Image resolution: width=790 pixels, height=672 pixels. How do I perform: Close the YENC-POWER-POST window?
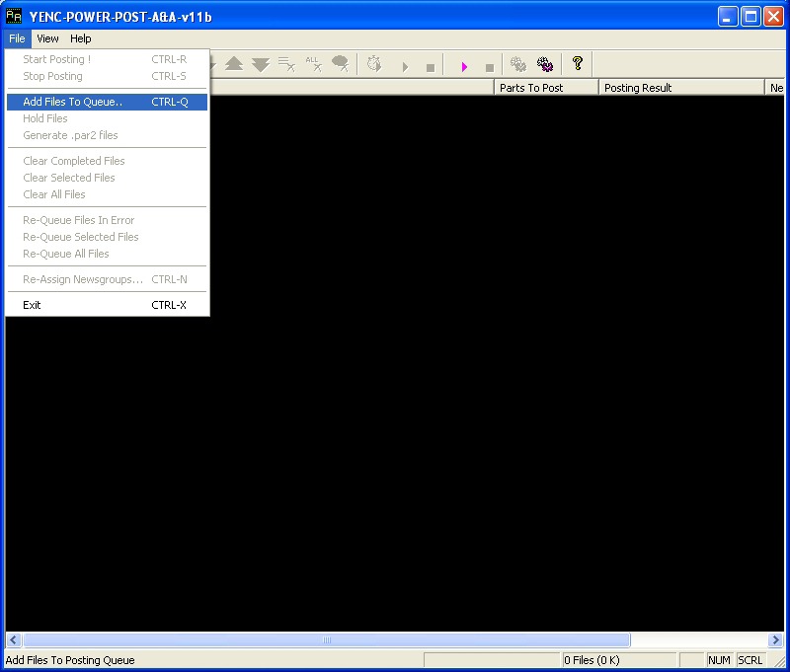[773, 17]
